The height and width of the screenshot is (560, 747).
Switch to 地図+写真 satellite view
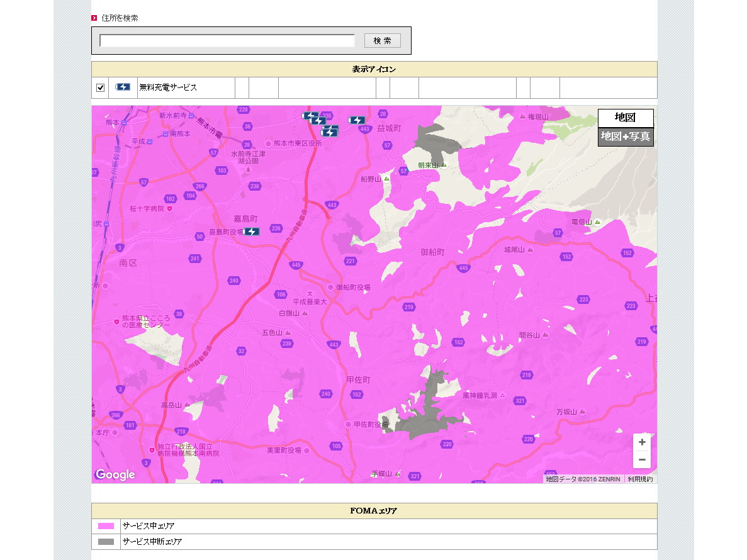click(x=625, y=137)
